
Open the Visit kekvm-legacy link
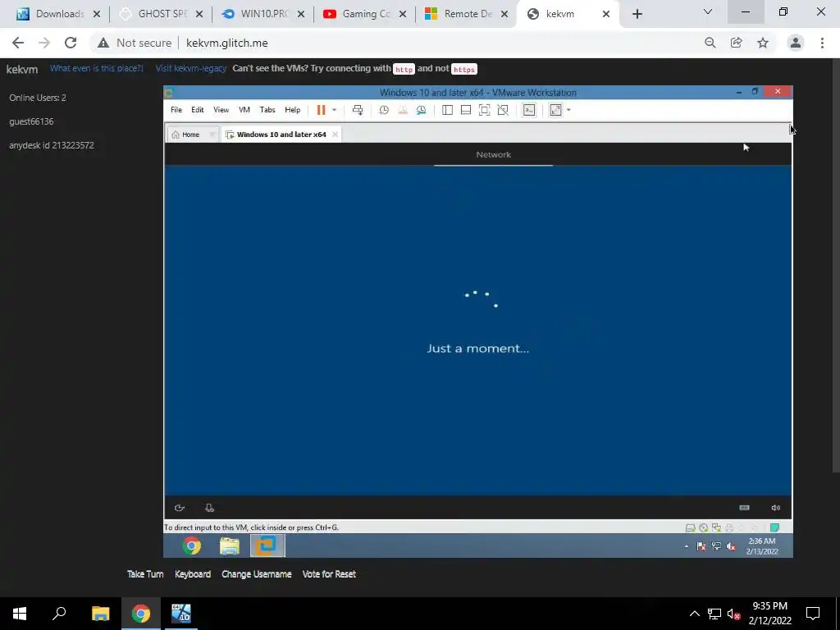pyautogui.click(x=190, y=68)
